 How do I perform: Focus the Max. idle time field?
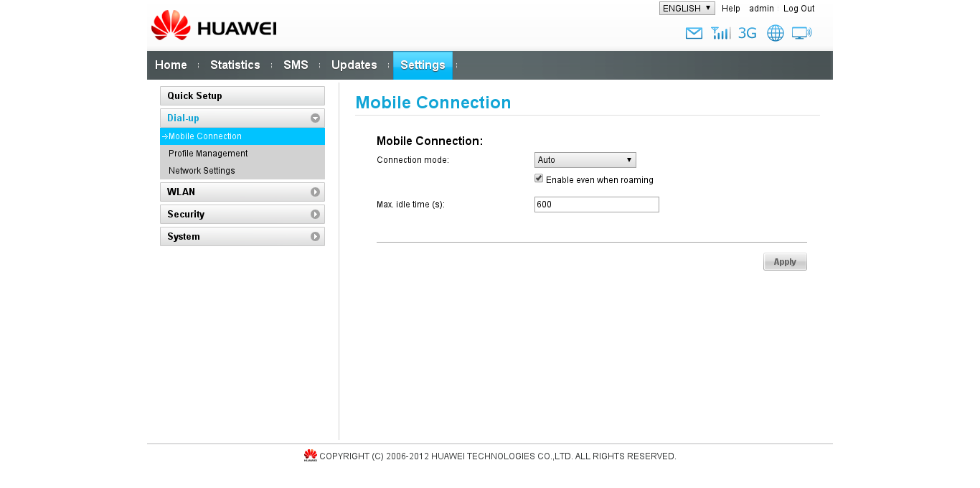597,205
